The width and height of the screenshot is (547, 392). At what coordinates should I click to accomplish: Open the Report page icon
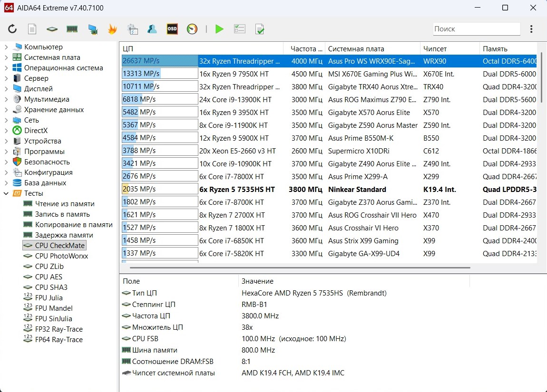(x=32, y=29)
